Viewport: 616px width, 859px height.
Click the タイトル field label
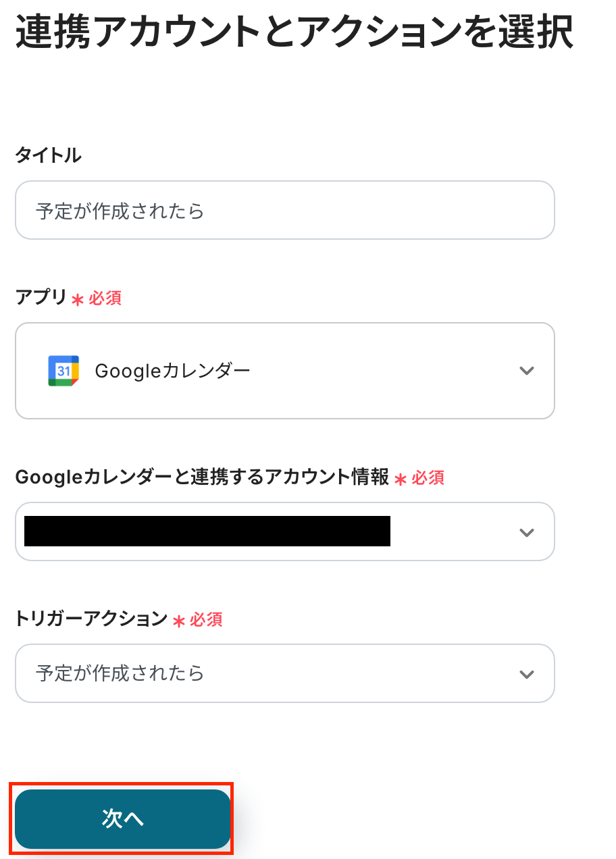coord(48,155)
